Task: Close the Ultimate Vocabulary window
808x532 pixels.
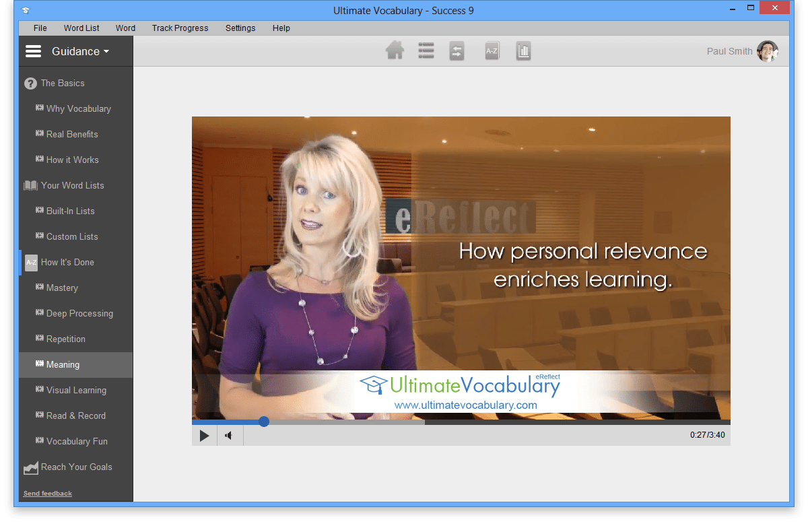Action: point(776,9)
